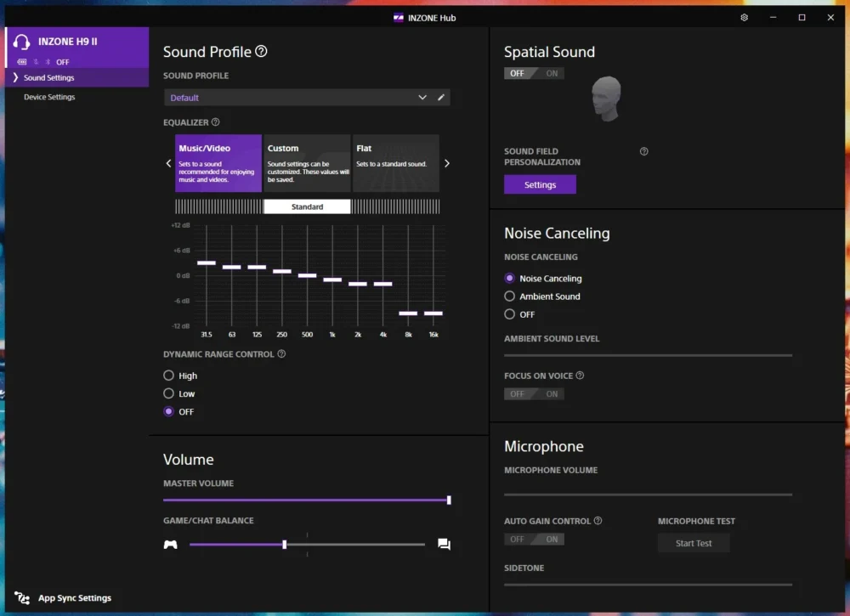Click the Sound Profile help icon
Screen dimensions: 850x616
click(x=261, y=52)
